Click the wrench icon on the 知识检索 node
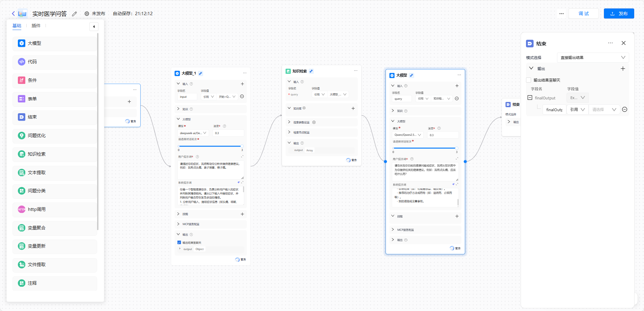 [311, 71]
